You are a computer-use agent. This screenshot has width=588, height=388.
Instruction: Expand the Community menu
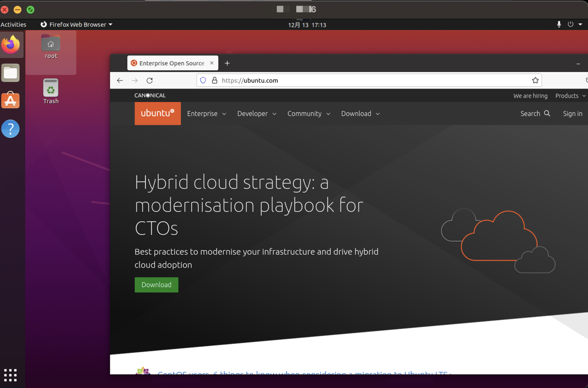click(x=309, y=114)
